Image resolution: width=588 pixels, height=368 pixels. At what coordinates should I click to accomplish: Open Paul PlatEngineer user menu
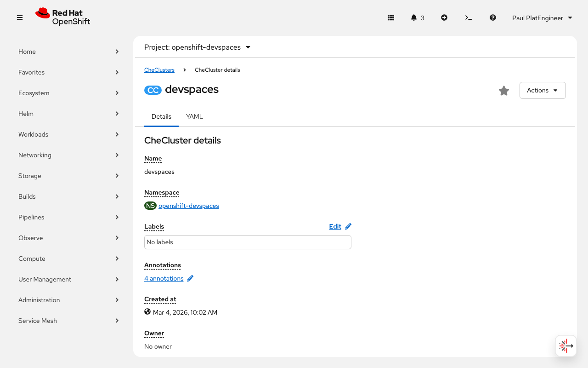tap(542, 18)
